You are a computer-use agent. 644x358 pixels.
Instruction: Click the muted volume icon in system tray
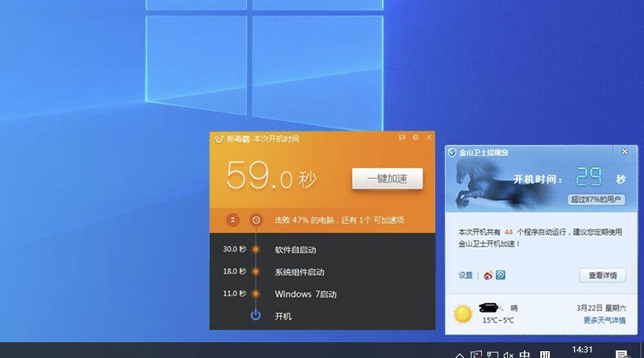pyautogui.click(x=509, y=355)
